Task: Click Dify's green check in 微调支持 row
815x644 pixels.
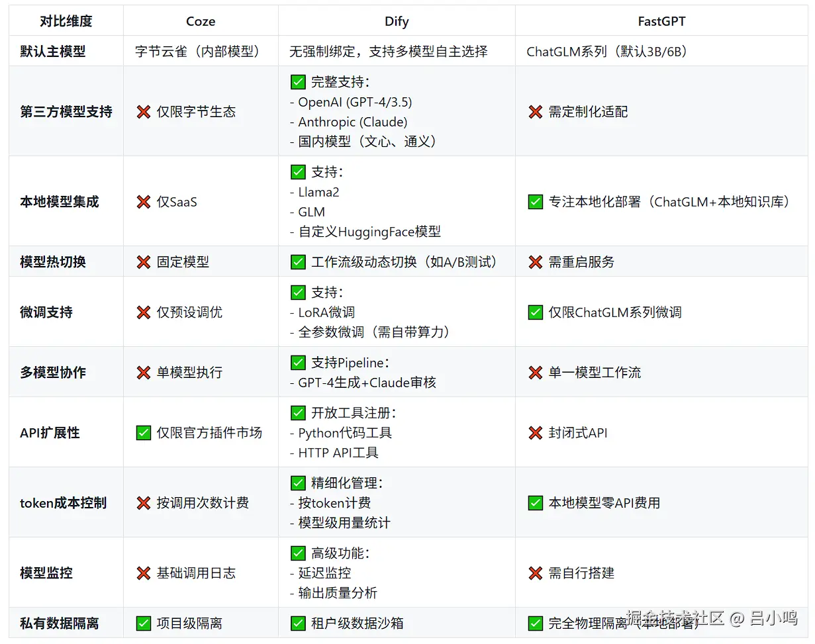Action: point(298,293)
